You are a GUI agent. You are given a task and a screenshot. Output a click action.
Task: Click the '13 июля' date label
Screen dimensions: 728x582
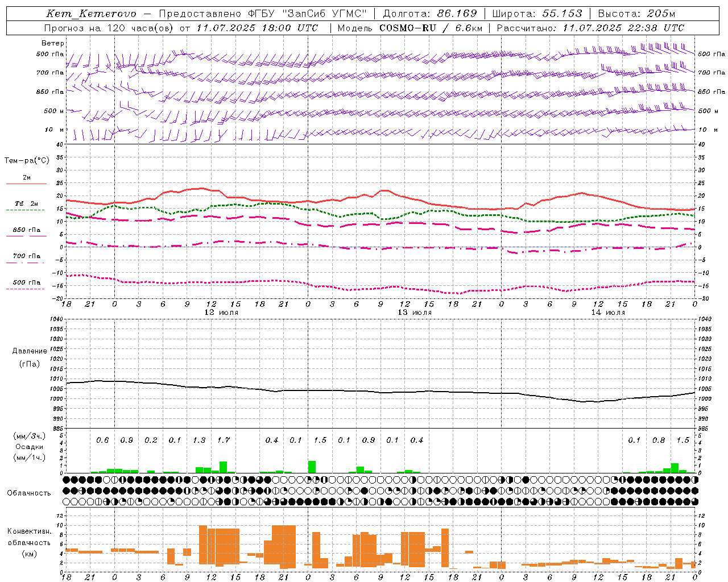click(x=415, y=313)
